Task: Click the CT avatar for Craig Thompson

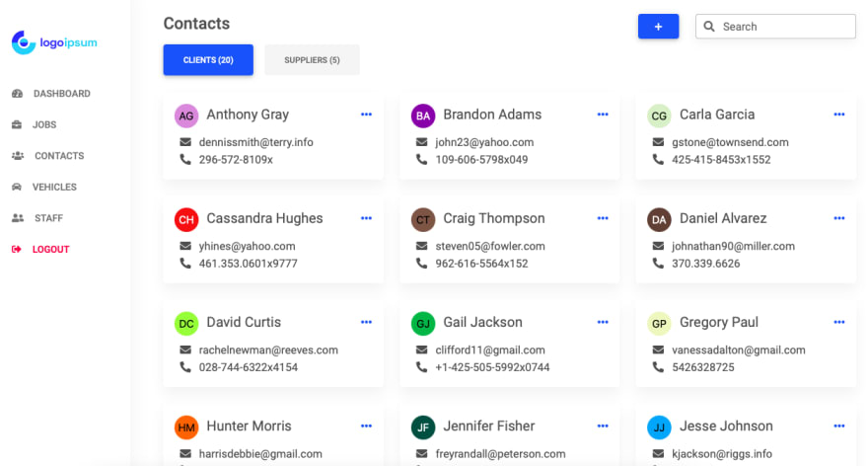Action: point(423,219)
